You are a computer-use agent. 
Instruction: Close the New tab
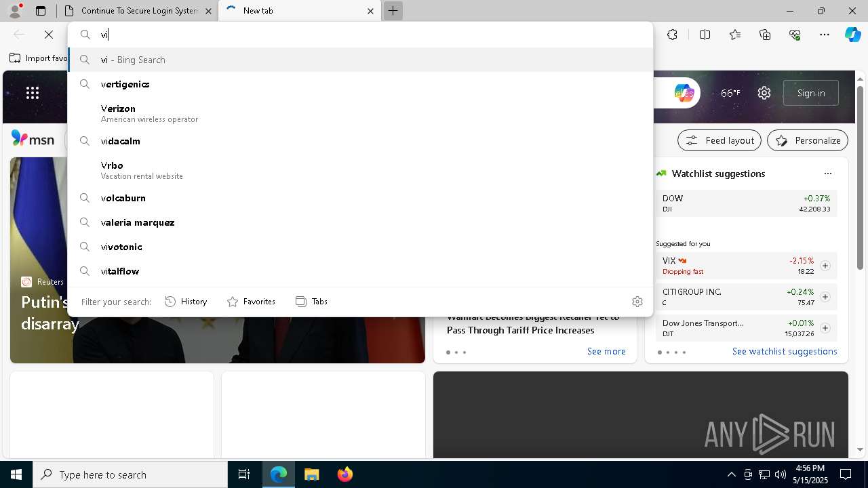pos(370,11)
